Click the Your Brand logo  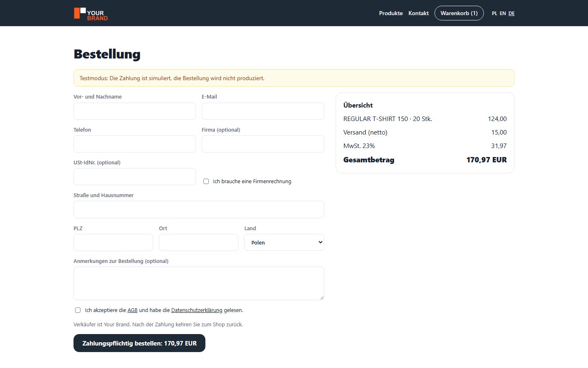[91, 13]
